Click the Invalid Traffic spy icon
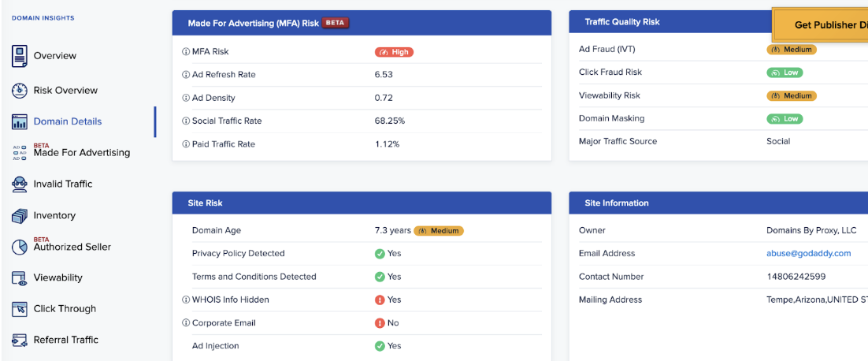Viewport: 868px width, 361px height. tap(20, 184)
